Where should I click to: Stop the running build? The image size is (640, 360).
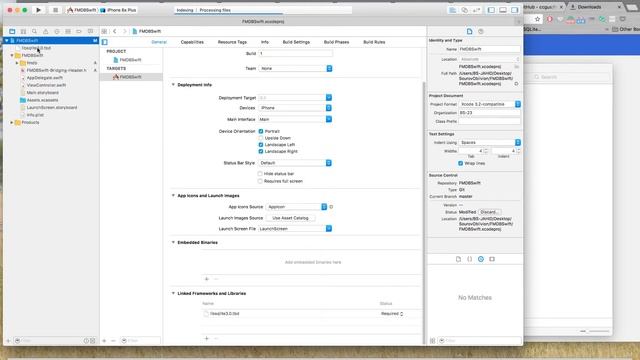pyautogui.click(x=55, y=10)
